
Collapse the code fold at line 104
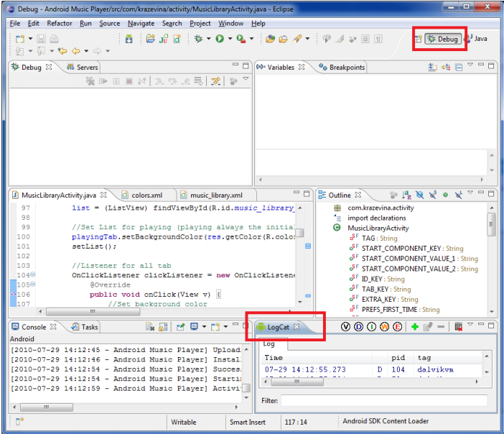(x=32, y=275)
